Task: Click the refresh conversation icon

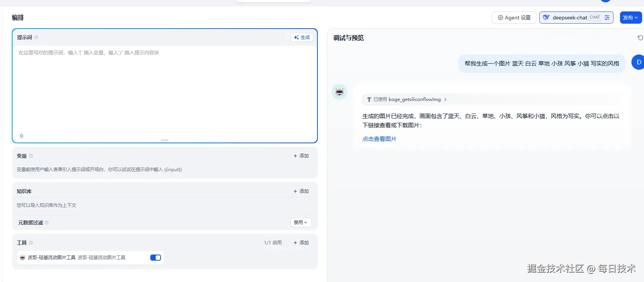Action: (640, 38)
